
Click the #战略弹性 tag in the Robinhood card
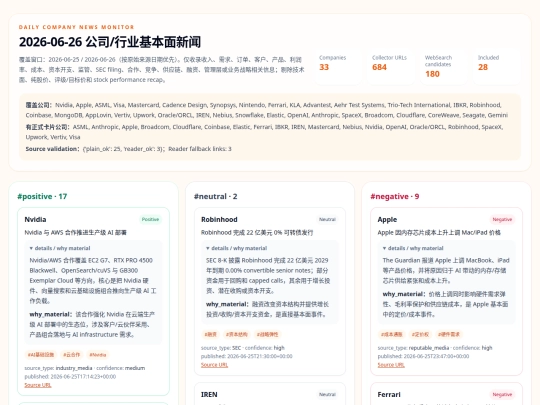268,334
